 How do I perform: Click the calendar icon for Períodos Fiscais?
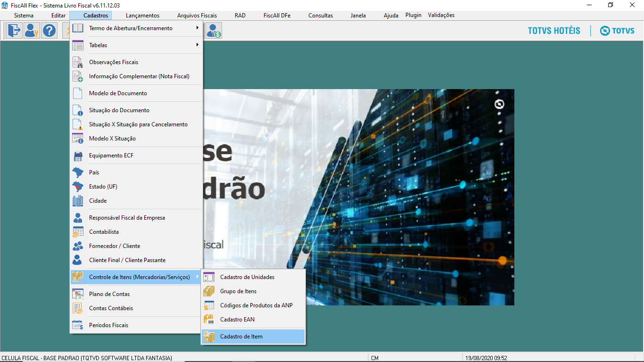[x=78, y=325]
